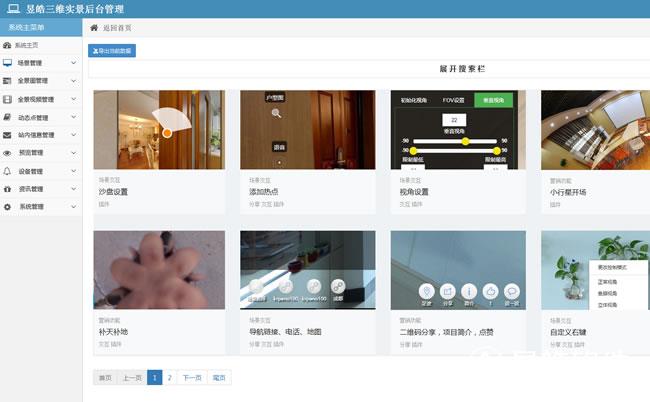The image size is (650, 402).
Task: Click the 视角设置 card title
Action: click(x=413, y=191)
